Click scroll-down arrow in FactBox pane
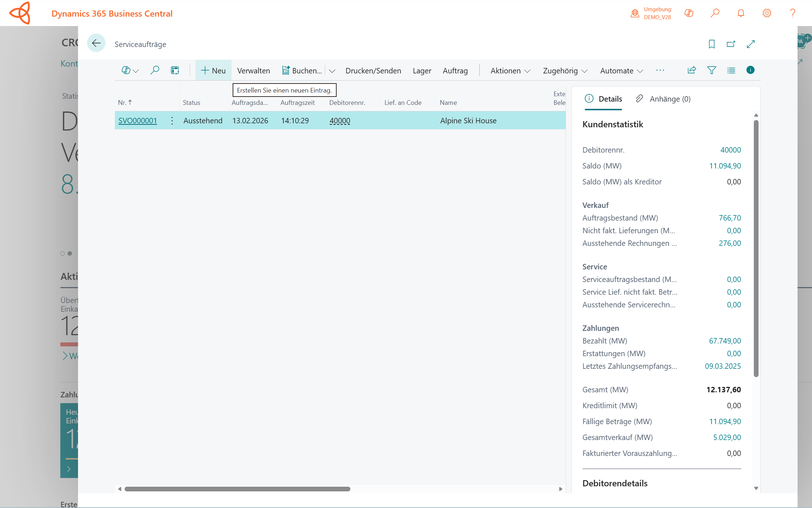Screen dimensions: 812x508 coord(756,488)
